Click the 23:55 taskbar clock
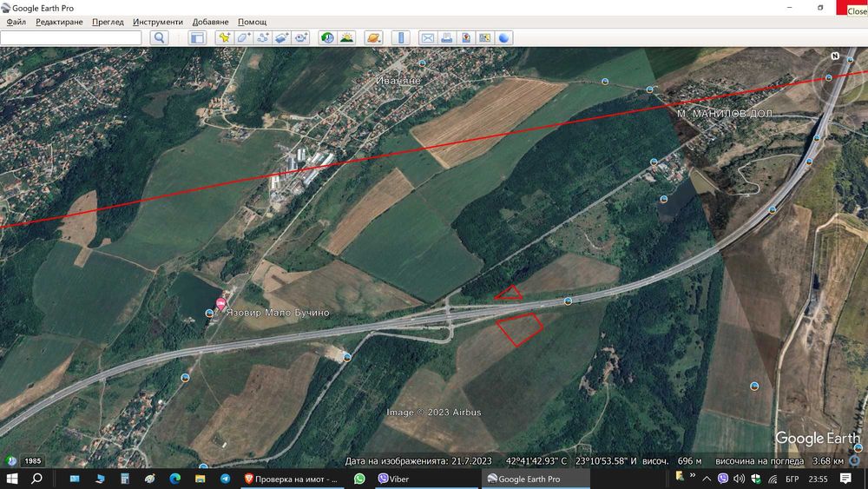Image resolution: width=868 pixels, height=489 pixels. pyautogui.click(x=819, y=479)
